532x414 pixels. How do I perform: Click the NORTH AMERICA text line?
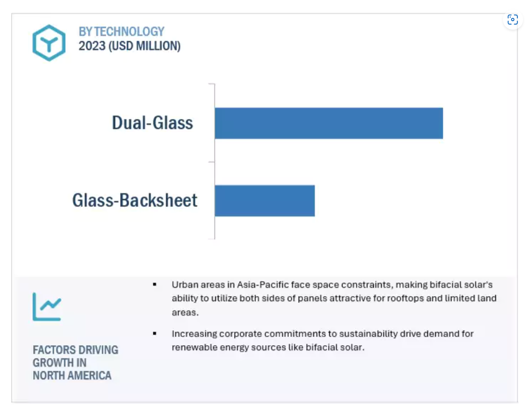[72, 375]
